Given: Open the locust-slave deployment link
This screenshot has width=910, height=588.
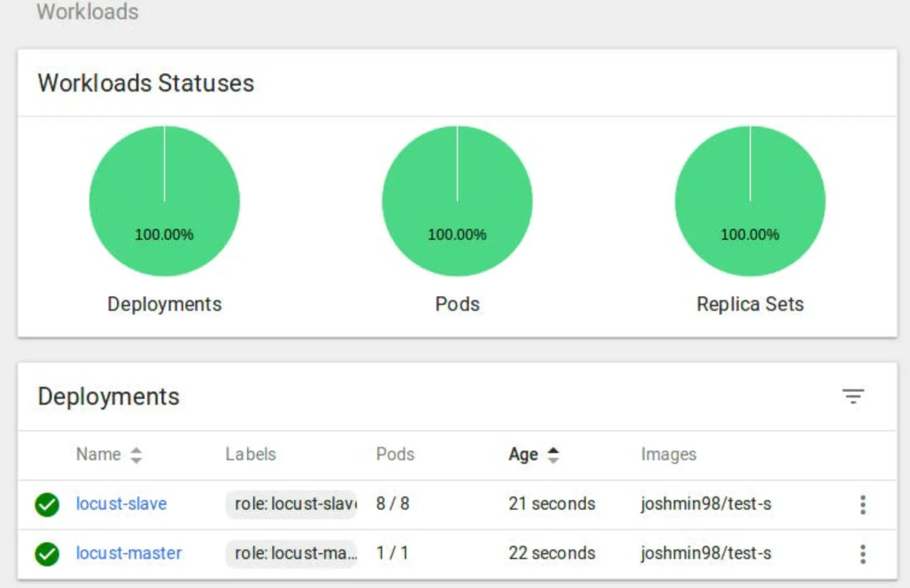Looking at the screenshot, I should [121, 504].
